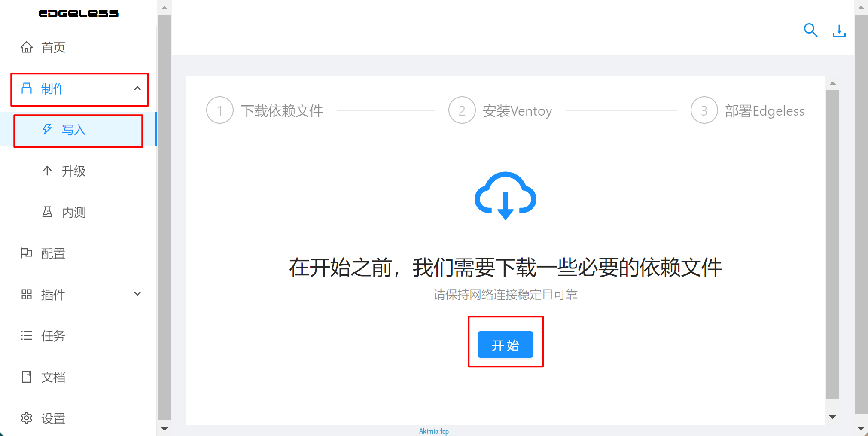Click the 文档 book icon

(27, 377)
